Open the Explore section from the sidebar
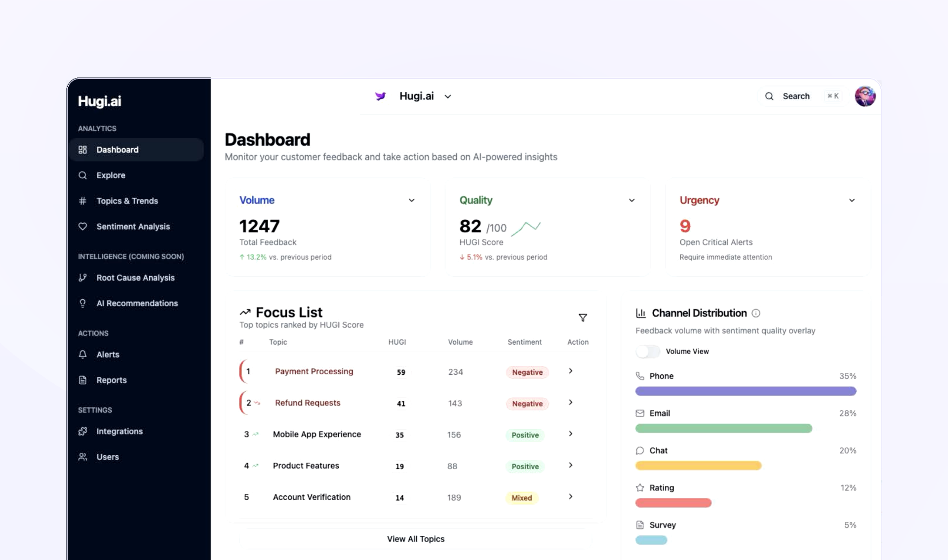Viewport: 948px width, 560px height. coord(110,175)
